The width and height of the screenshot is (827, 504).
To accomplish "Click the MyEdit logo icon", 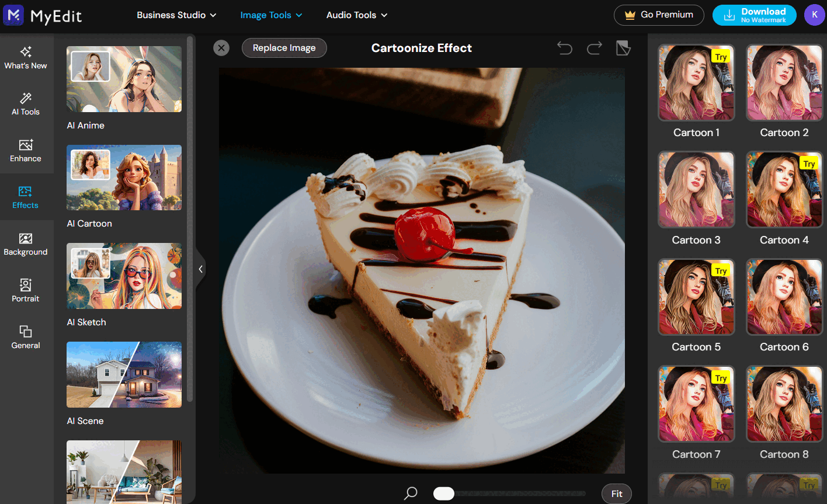I will click(13, 15).
